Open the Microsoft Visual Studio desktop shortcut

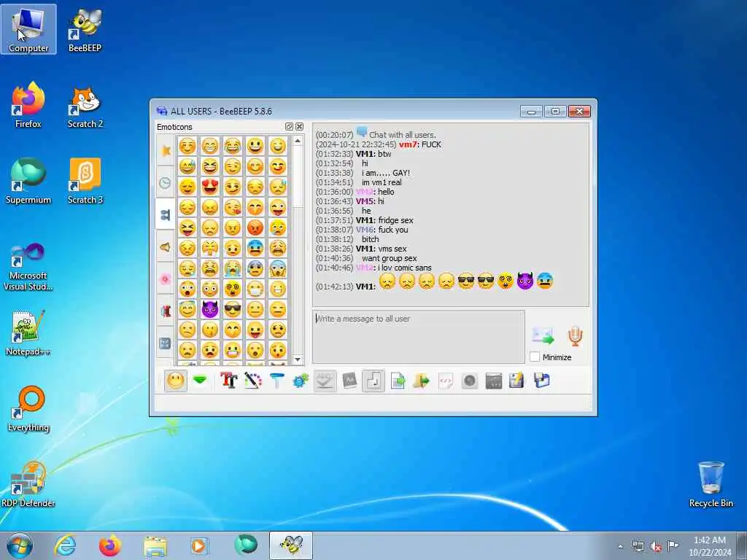[x=28, y=267]
